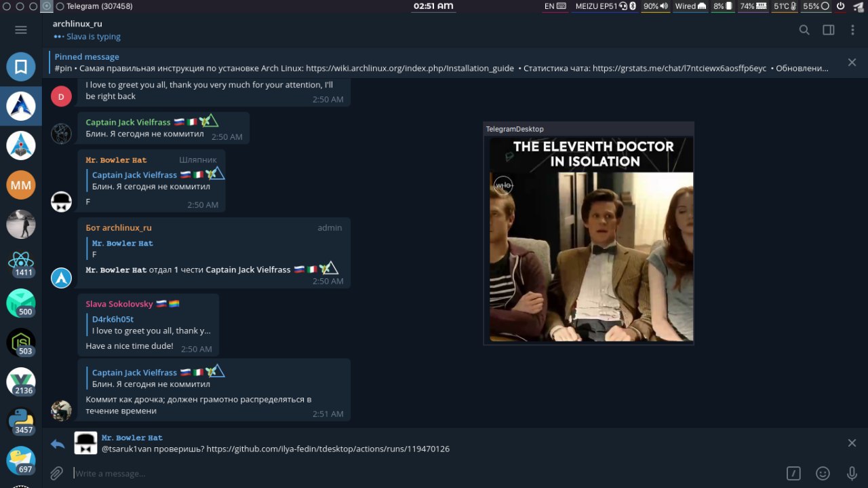The height and width of the screenshot is (488, 868).
Task: Click the 'admin' label on the bot message
Action: (x=330, y=228)
